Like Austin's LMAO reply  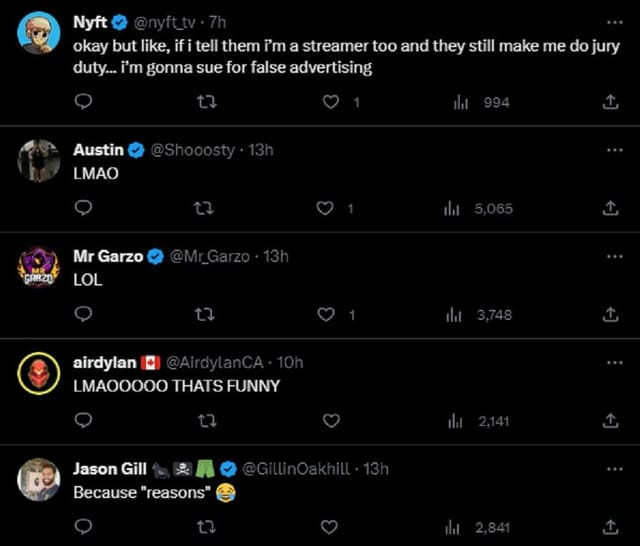(x=324, y=208)
